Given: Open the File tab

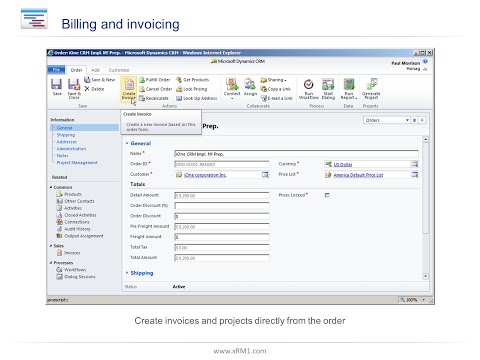Looking at the screenshot, I should click(x=56, y=70).
